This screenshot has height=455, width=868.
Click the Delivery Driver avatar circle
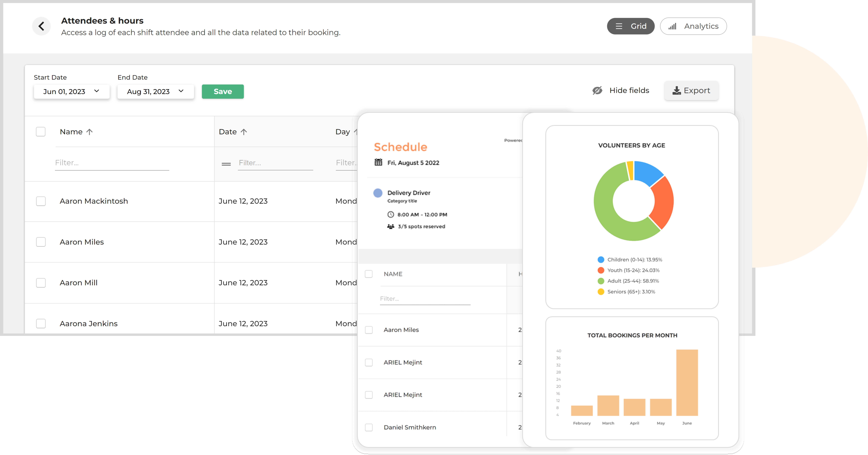click(x=378, y=193)
